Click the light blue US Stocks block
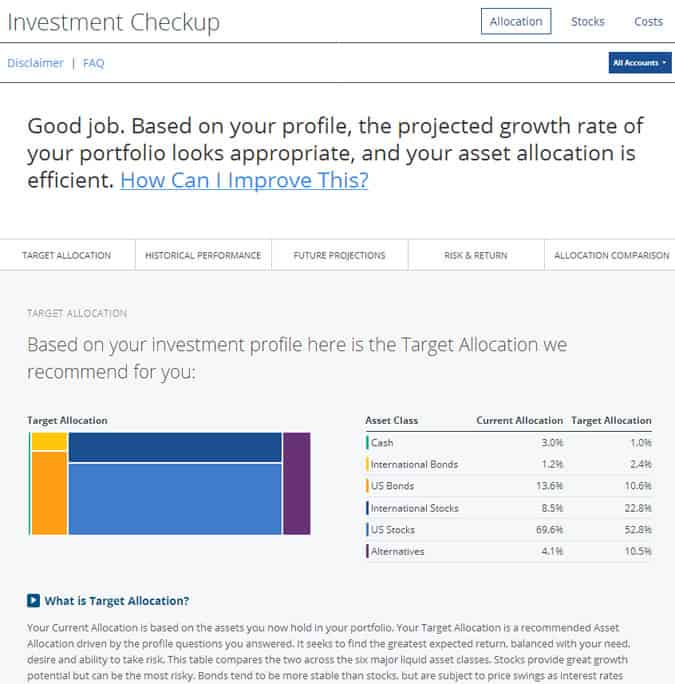The height and width of the screenshot is (684, 675). [x=175, y=499]
